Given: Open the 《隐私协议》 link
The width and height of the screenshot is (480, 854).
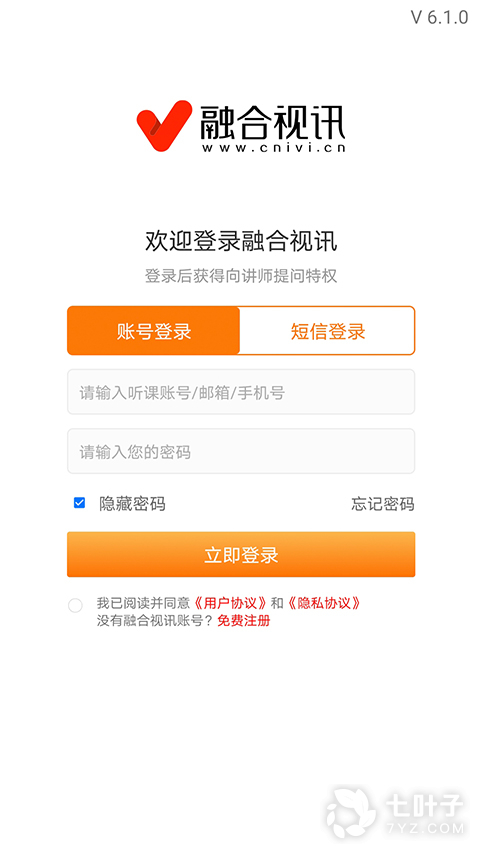Looking at the screenshot, I should click(324, 603).
